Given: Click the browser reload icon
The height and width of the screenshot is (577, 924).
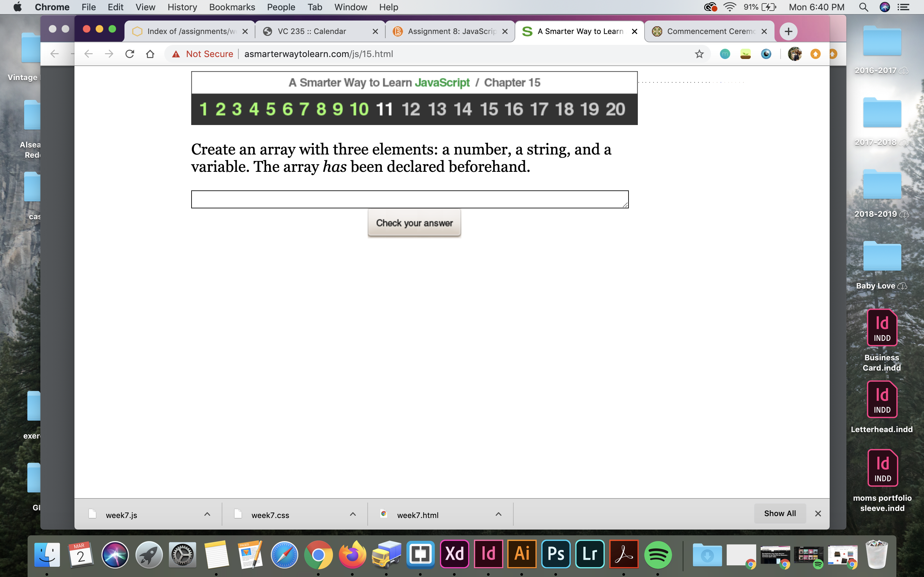Looking at the screenshot, I should coord(129,54).
